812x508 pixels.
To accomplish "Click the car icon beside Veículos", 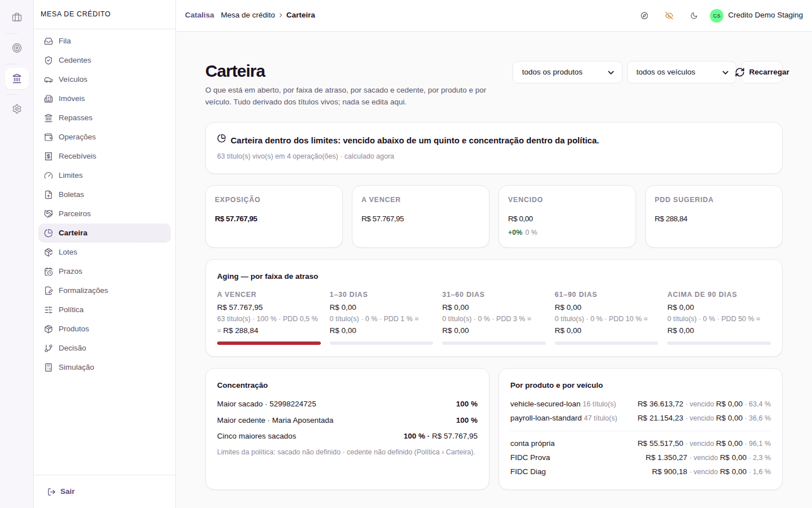I will point(48,80).
